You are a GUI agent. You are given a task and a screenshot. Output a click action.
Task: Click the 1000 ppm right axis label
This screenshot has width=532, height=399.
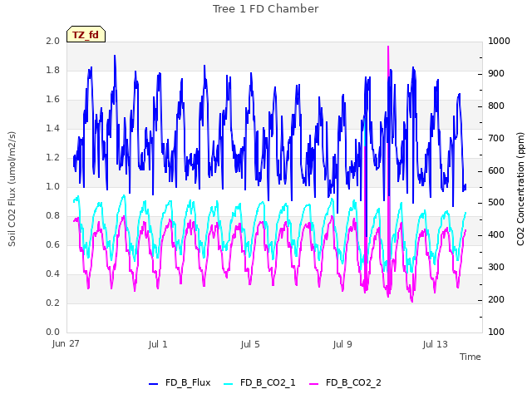pyautogui.click(x=499, y=41)
